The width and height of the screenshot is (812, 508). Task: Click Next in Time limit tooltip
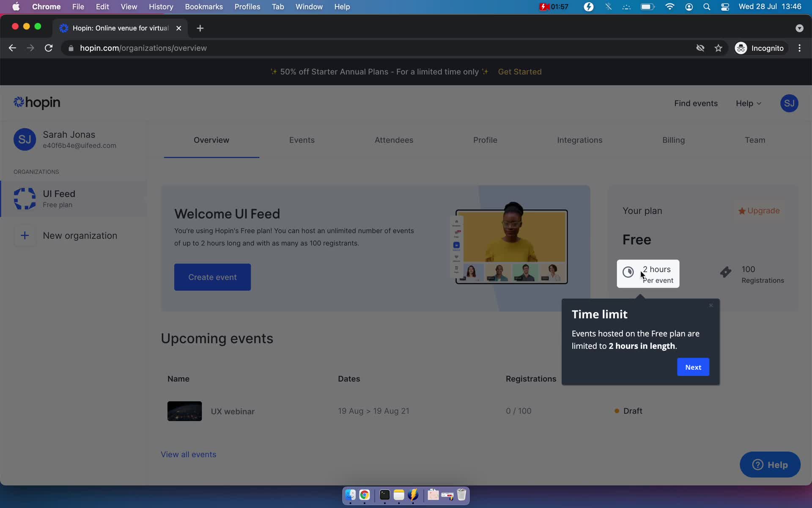[x=693, y=367]
